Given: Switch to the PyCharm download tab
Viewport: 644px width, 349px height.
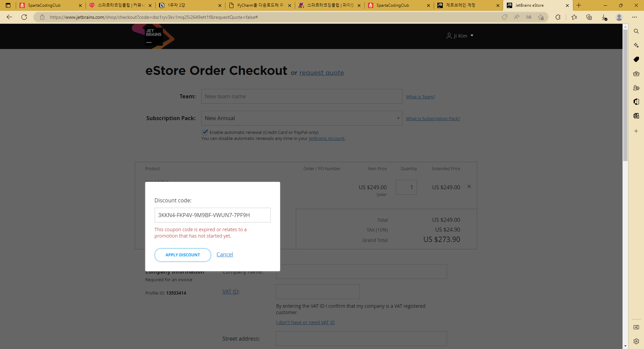Looking at the screenshot, I should [x=260, y=5].
